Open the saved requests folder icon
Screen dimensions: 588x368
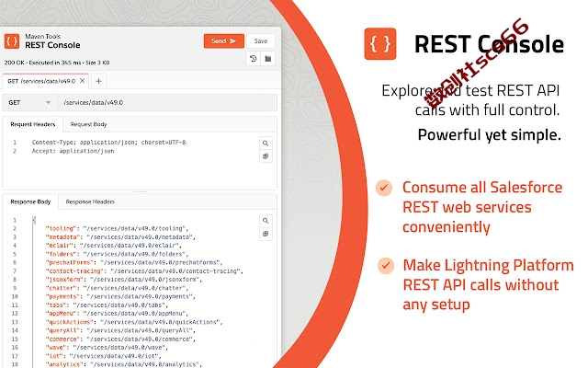pyautogui.click(x=267, y=59)
